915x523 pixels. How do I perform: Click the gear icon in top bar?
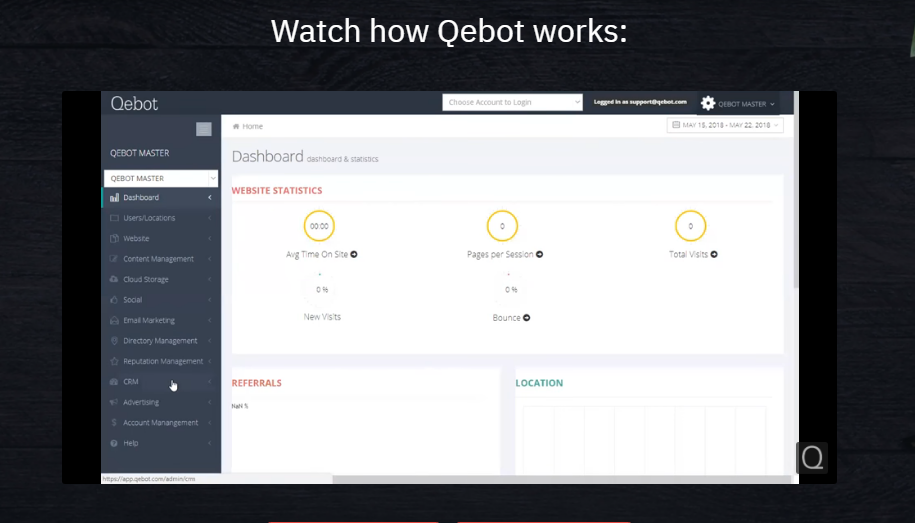(x=708, y=103)
